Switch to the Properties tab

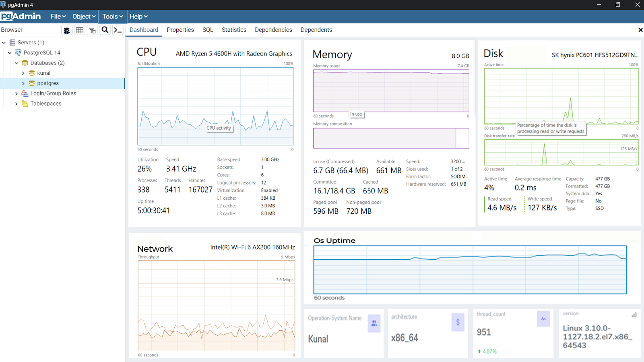click(x=180, y=30)
